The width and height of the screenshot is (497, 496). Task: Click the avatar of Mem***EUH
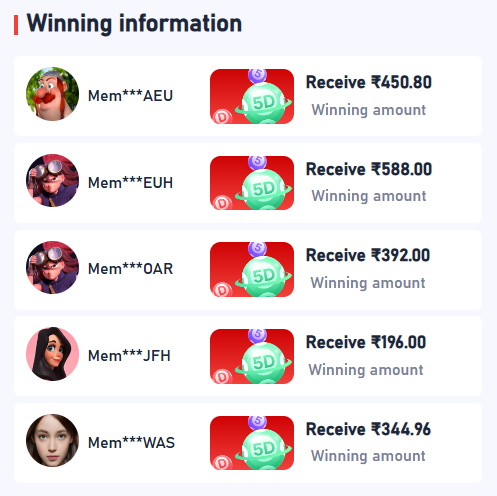coord(52,180)
